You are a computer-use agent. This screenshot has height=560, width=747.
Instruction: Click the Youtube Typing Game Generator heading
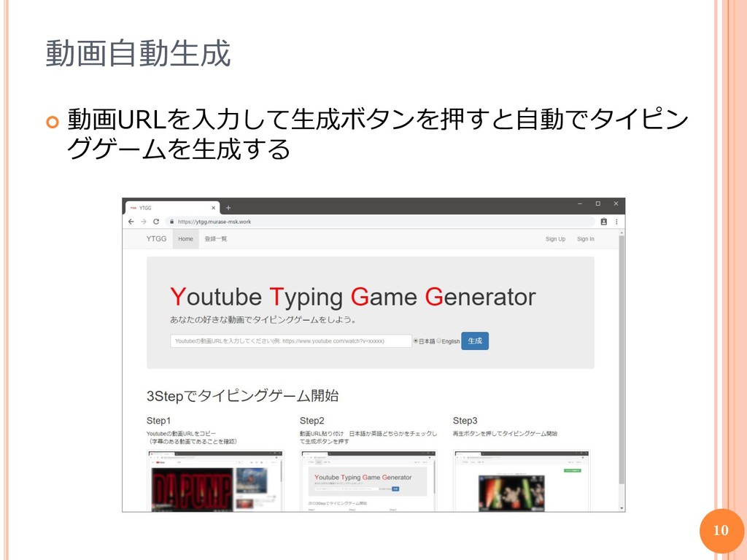353,297
